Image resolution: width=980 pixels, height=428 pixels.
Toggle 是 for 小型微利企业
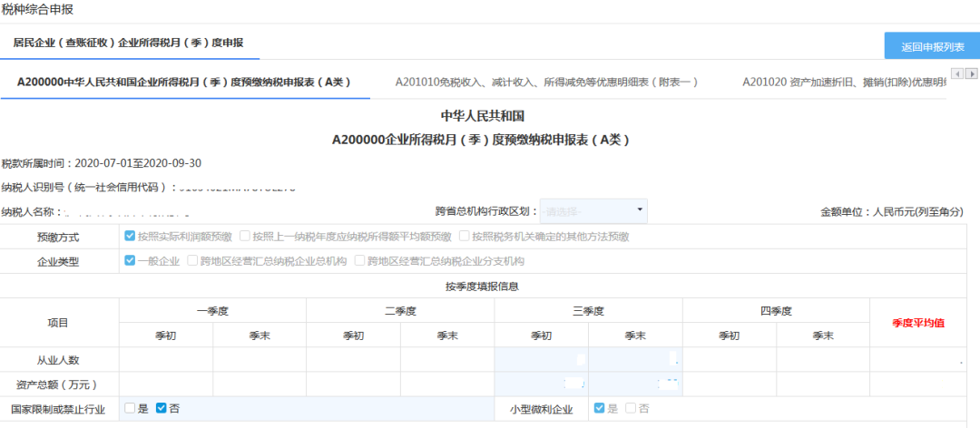[x=600, y=408]
